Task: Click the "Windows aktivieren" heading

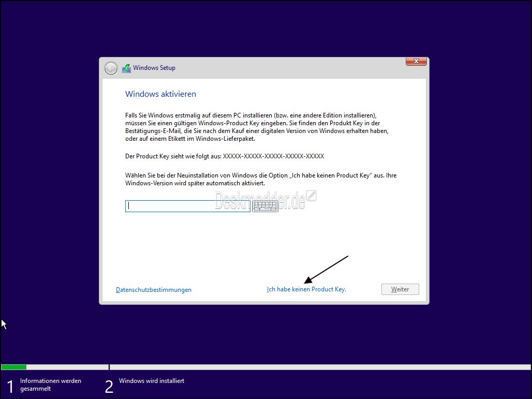Action: pyautogui.click(x=160, y=94)
